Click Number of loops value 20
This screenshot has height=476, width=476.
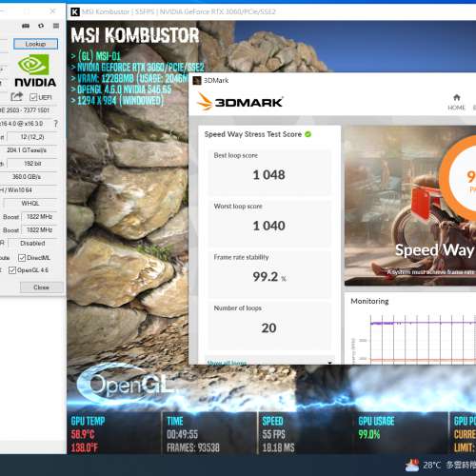tap(268, 327)
